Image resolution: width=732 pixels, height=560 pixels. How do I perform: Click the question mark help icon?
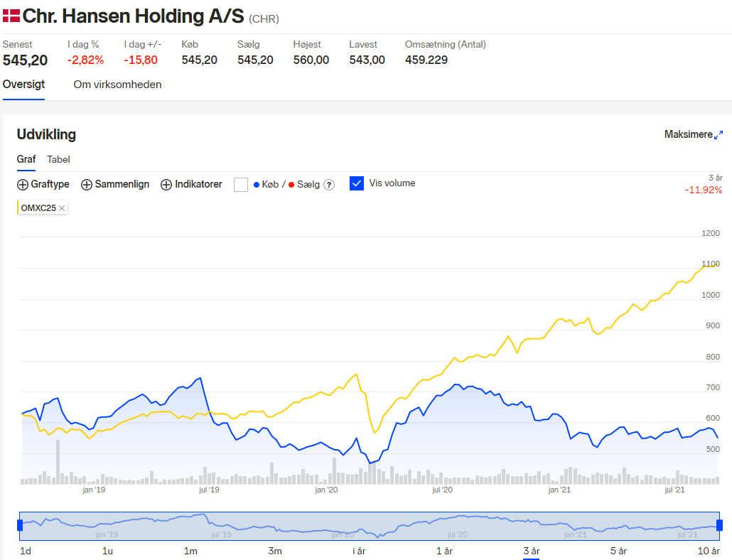pos(329,185)
